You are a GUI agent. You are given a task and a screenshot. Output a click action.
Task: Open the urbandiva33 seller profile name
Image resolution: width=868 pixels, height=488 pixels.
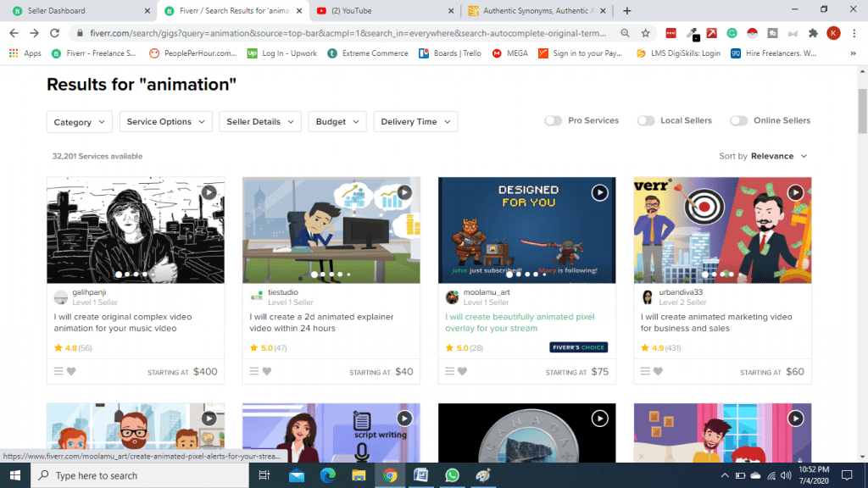click(x=681, y=292)
